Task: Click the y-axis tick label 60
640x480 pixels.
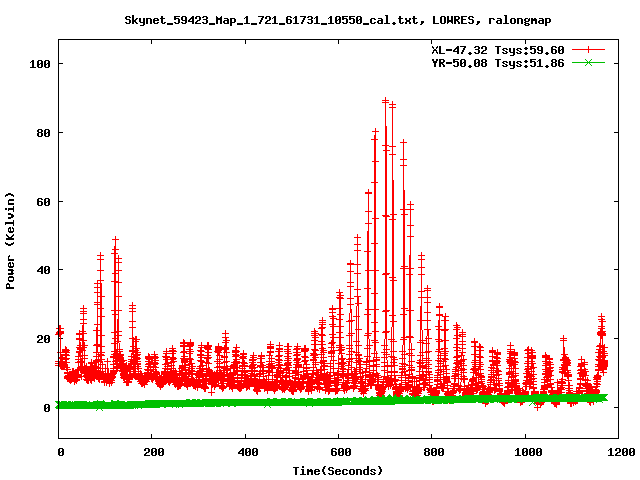Action: pos(43,202)
